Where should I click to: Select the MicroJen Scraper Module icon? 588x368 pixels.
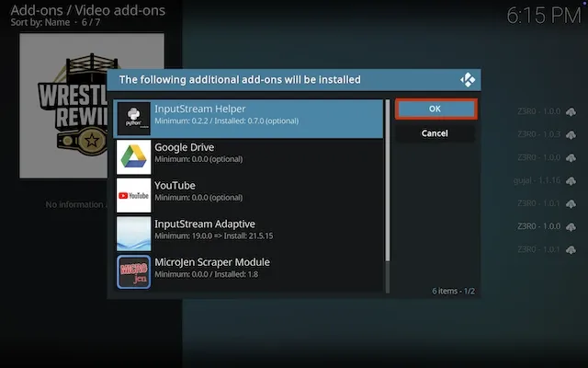[134, 272]
